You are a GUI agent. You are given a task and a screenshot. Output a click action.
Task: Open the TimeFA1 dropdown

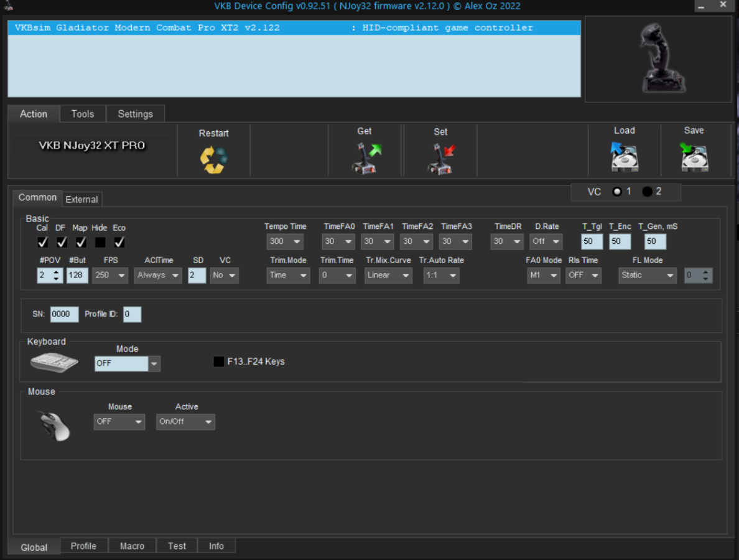click(377, 241)
